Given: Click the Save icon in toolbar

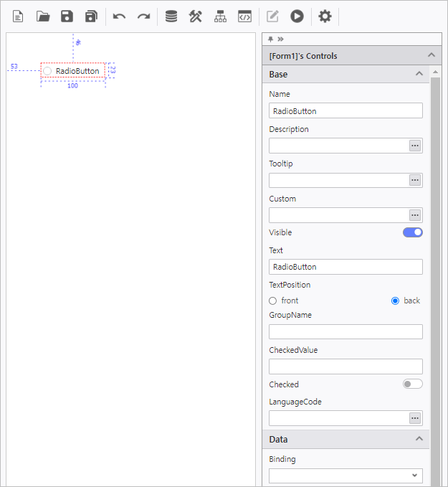Looking at the screenshot, I should [x=67, y=16].
